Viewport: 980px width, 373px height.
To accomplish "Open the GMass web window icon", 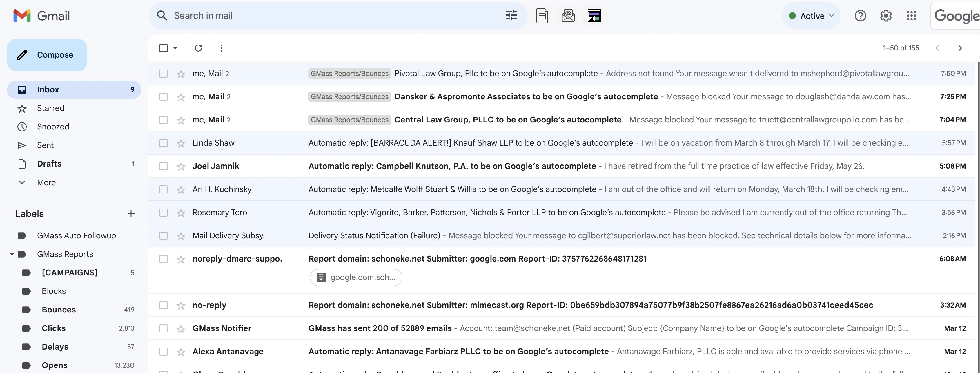I will (594, 16).
